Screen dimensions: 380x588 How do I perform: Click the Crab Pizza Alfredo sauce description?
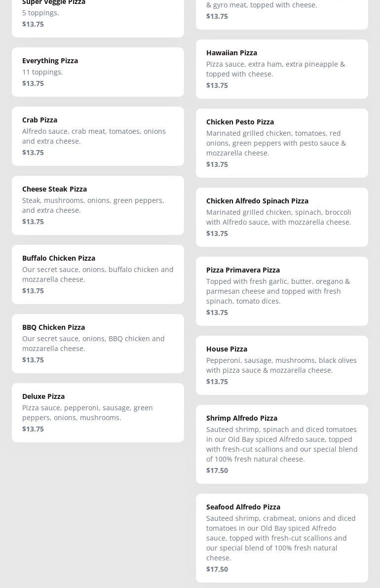tap(94, 136)
